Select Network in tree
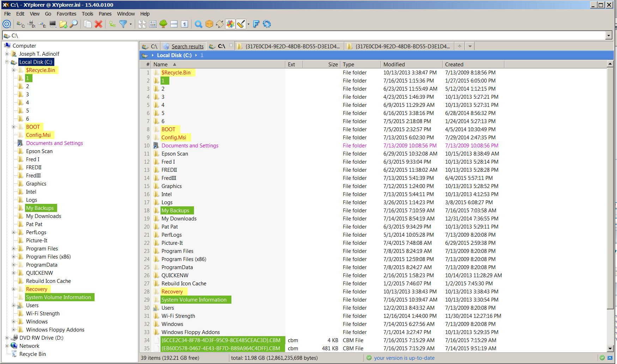The width and height of the screenshot is (617, 364). (29, 346)
